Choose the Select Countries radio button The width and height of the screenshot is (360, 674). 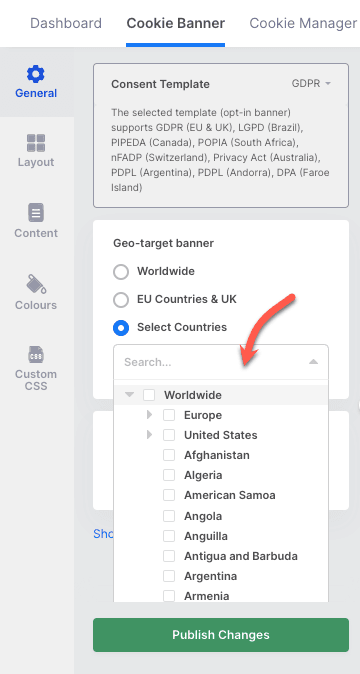point(121,328)
